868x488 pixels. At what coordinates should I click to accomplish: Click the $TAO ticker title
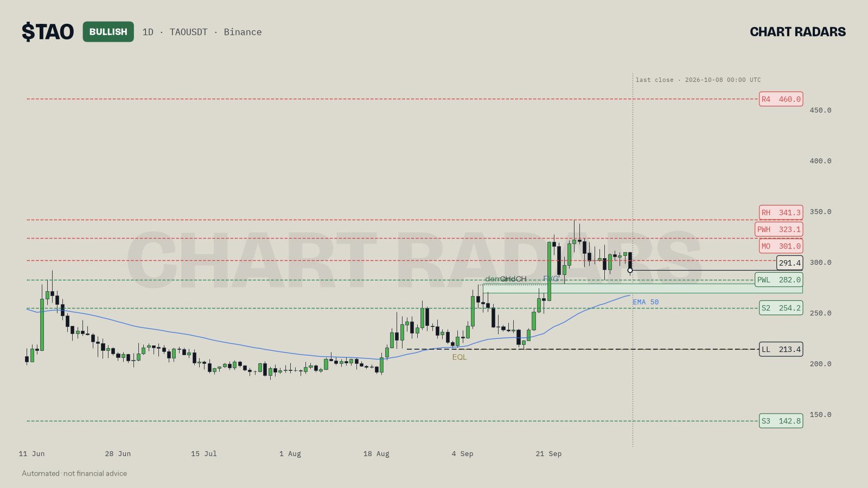tap(48, 32)
